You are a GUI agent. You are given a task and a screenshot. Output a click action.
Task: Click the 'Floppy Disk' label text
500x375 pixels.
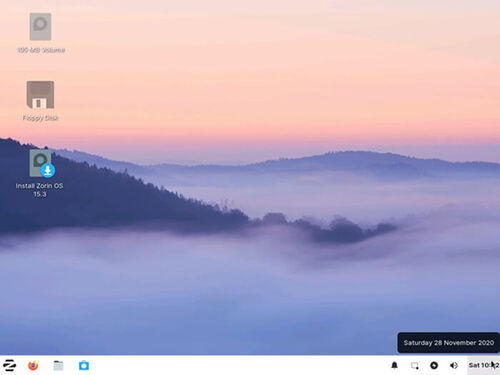pyautogui.click(x=40, y=118)
